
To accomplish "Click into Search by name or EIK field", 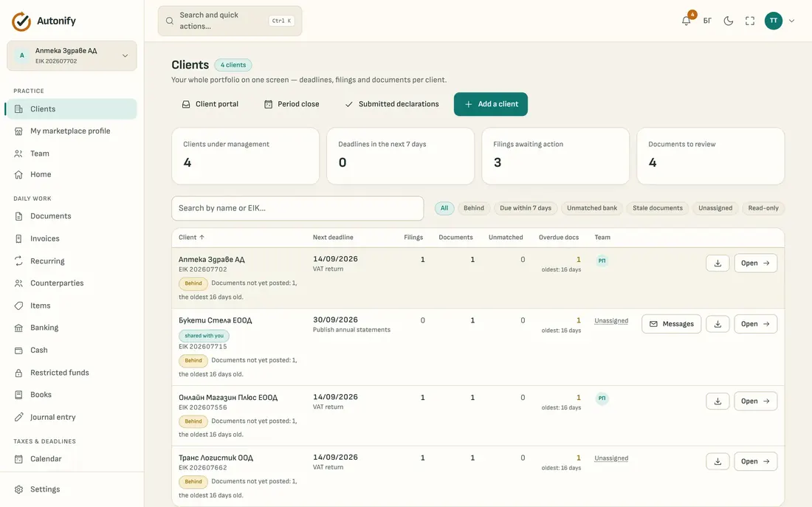I will (x=297, y=208).
